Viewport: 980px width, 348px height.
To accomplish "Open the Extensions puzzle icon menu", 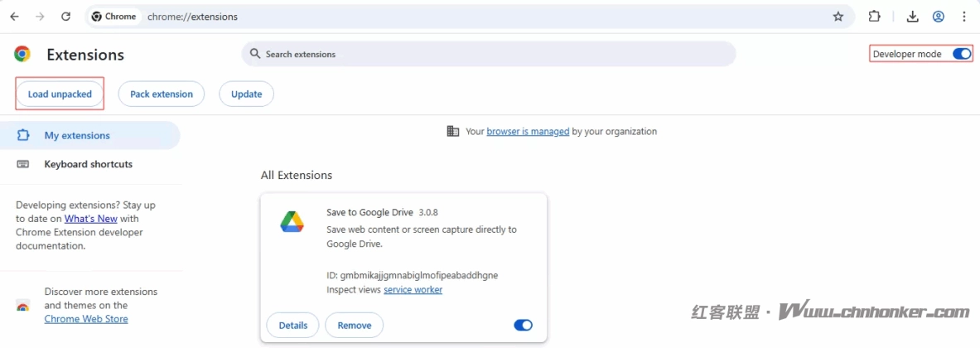I will click(x=874, y=17).
